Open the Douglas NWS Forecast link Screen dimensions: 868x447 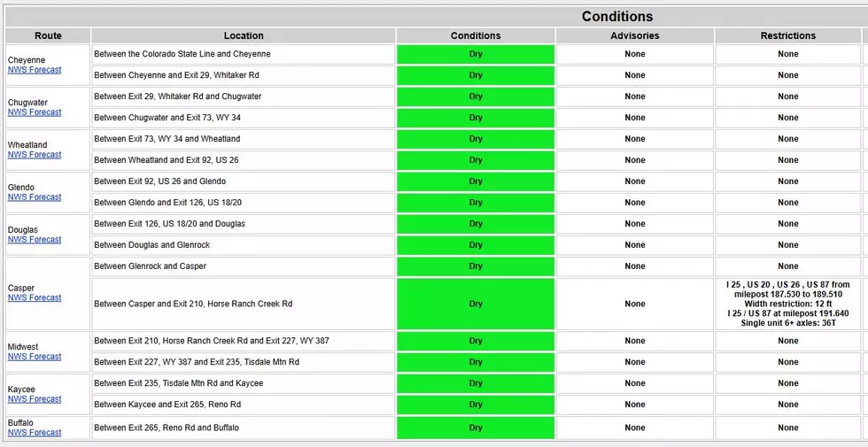[35, 240]
